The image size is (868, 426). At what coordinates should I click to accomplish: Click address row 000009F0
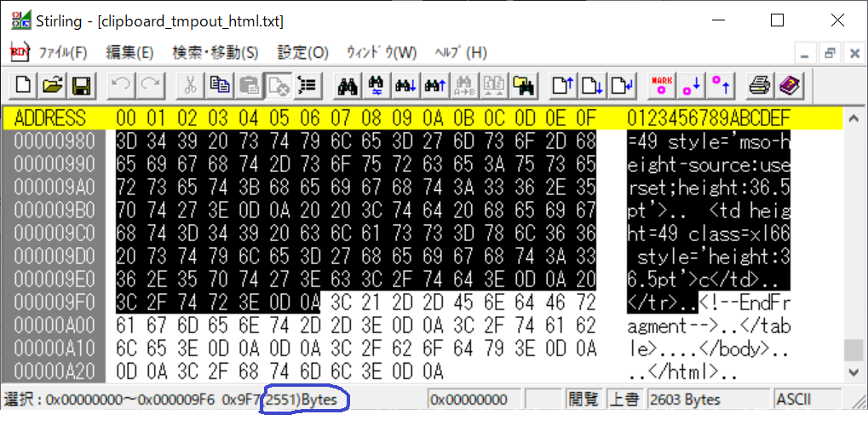(55, 302)
